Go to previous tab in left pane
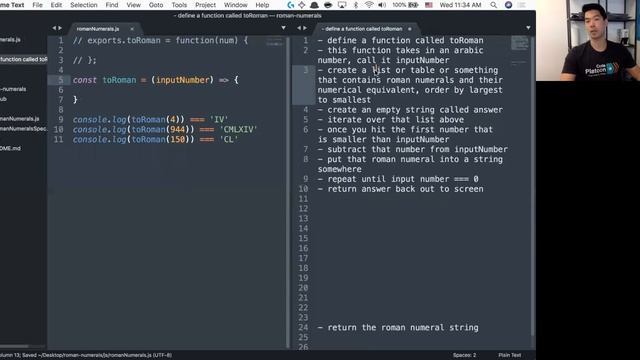 tap(54, 28)
